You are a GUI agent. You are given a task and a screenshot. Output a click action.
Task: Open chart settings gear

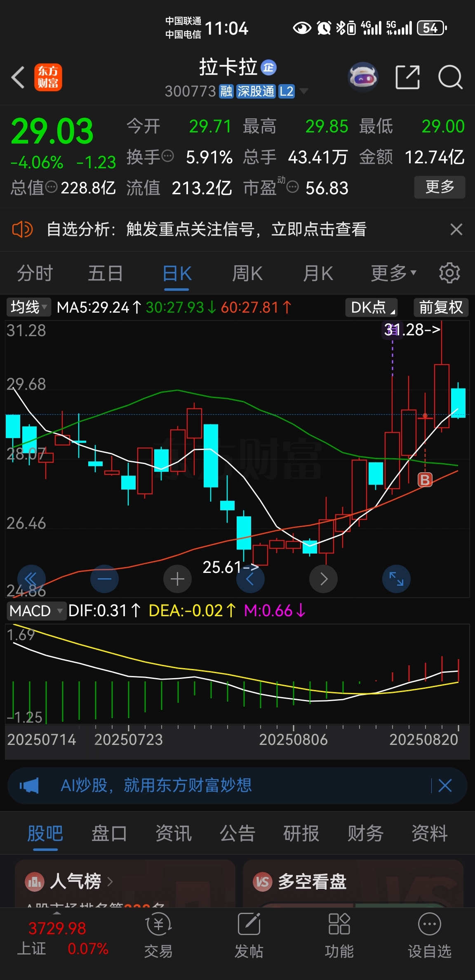(x=449, y=273)
